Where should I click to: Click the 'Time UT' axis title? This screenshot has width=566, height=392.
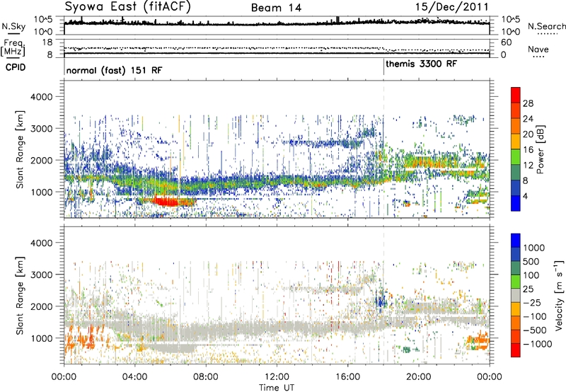pyautogui.click(x=277, y=388)
